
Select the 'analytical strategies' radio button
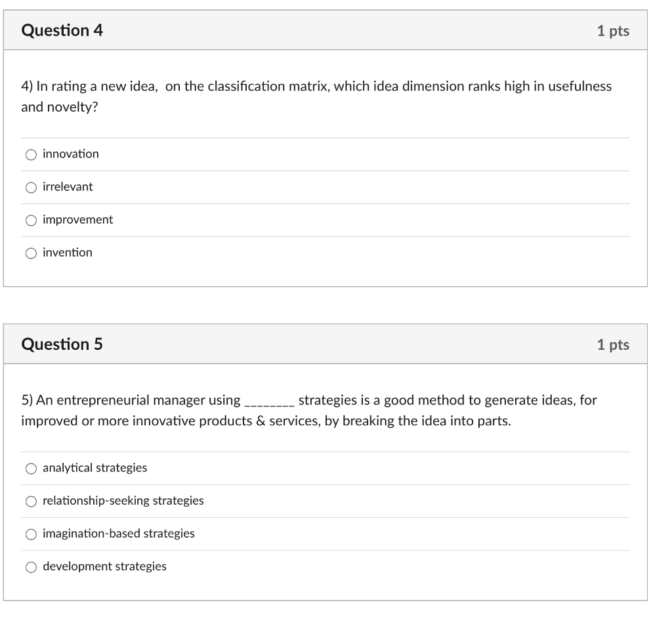pyautogui.click(x=31, y=469)
